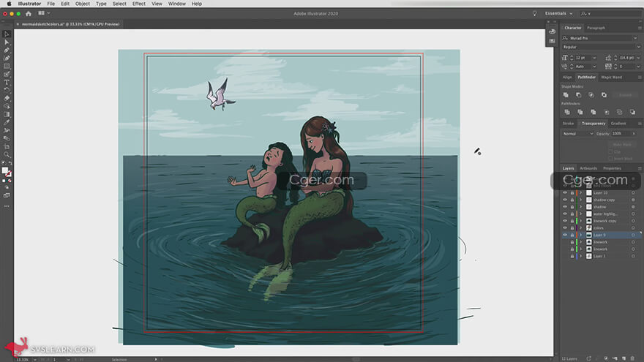Click the Opacity 100% field
This screenshot has height=362, width=644.
coord(621,134)
